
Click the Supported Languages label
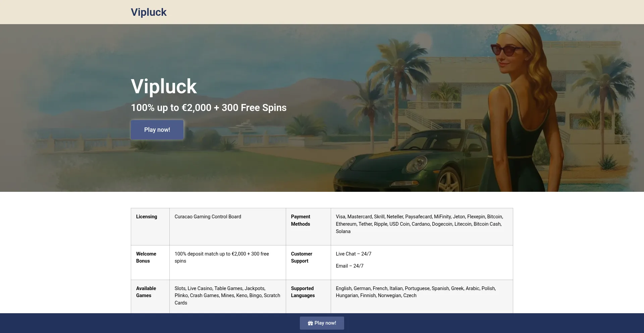[303, 292]
